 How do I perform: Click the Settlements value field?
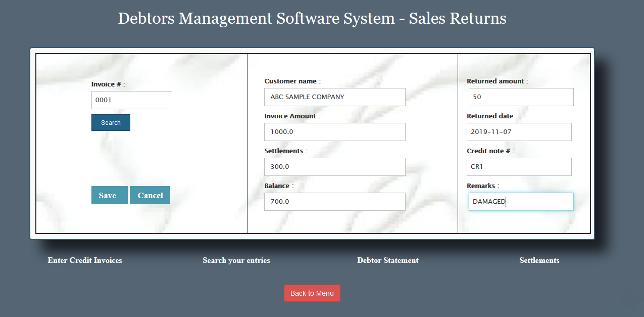(335, 167)
